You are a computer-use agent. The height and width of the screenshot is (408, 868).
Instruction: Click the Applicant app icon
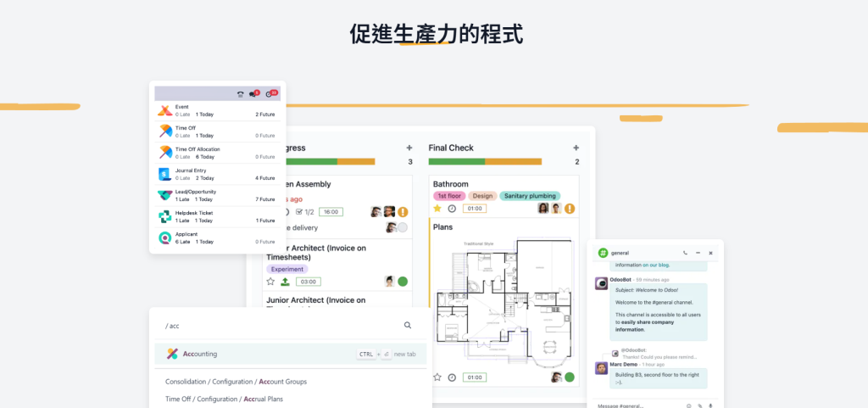point(165,238)
